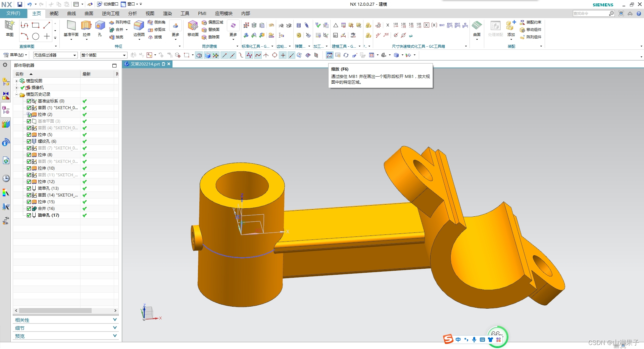Click the Add component (添加) tool

tap(511, 29)
